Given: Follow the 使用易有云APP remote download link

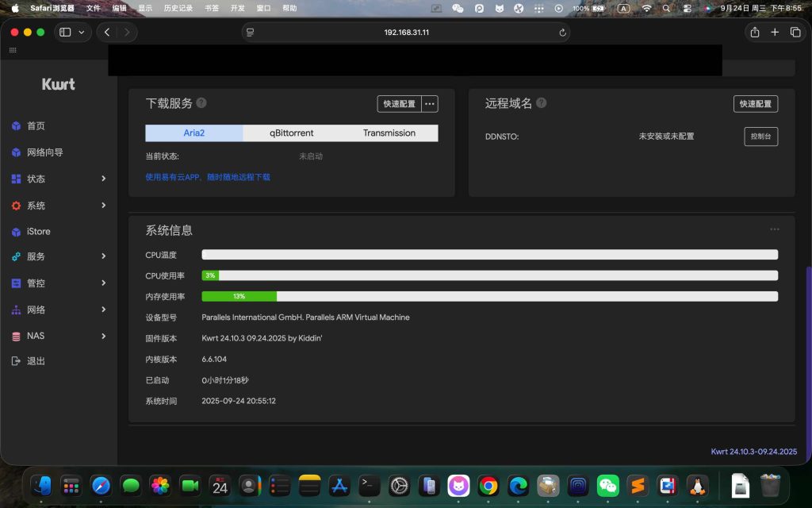Looking at the screenshot, I should [208, 177].
